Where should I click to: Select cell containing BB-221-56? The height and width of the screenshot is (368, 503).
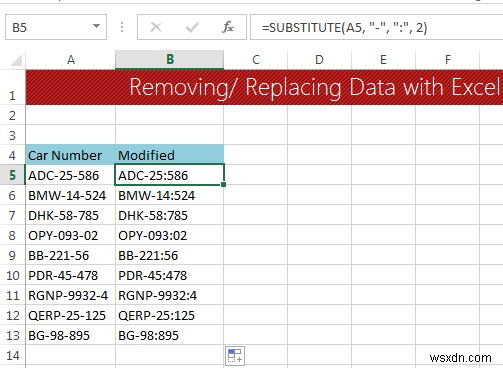71,255
